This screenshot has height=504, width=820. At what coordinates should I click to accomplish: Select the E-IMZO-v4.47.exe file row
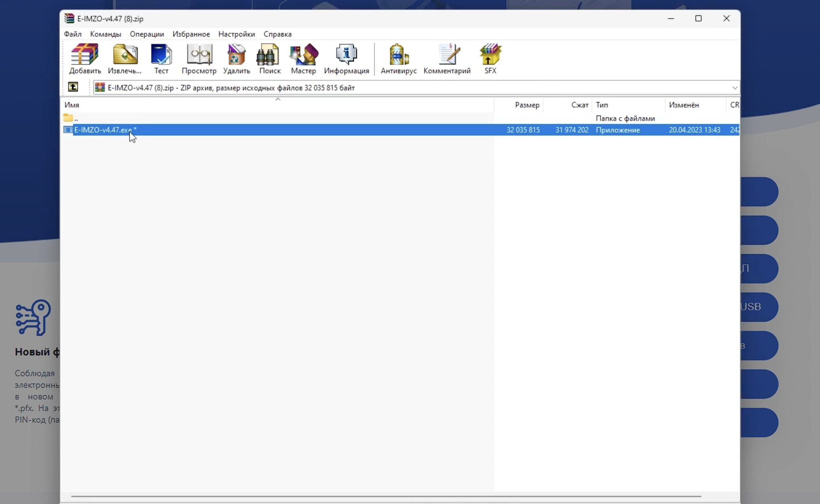[x=104, y=130]
